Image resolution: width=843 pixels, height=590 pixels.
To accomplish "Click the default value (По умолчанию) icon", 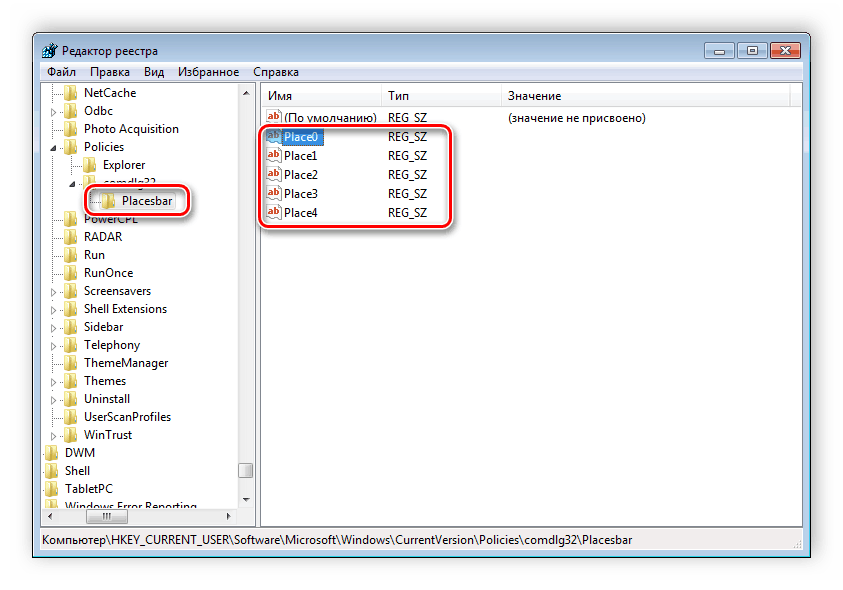I will [273, 118].
